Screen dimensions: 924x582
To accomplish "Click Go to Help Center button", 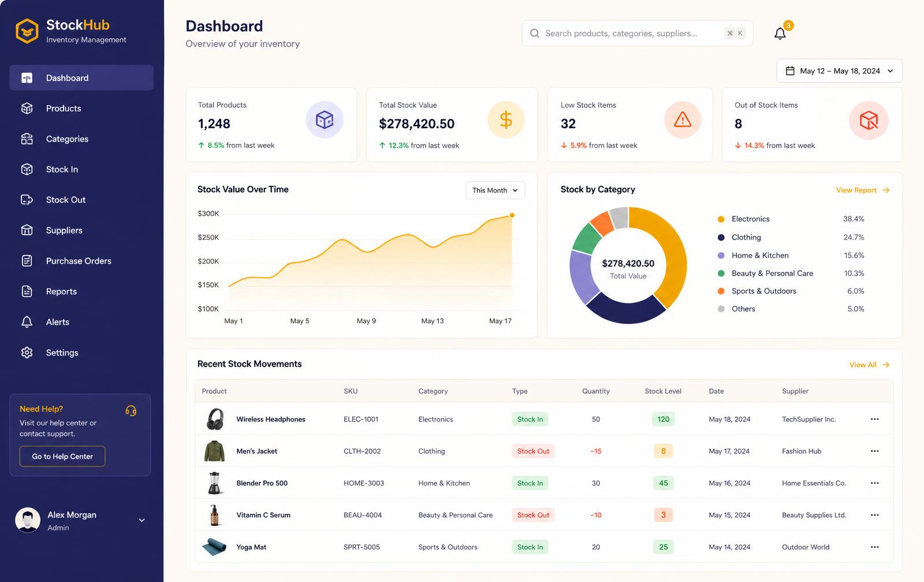I will [62, 456].
